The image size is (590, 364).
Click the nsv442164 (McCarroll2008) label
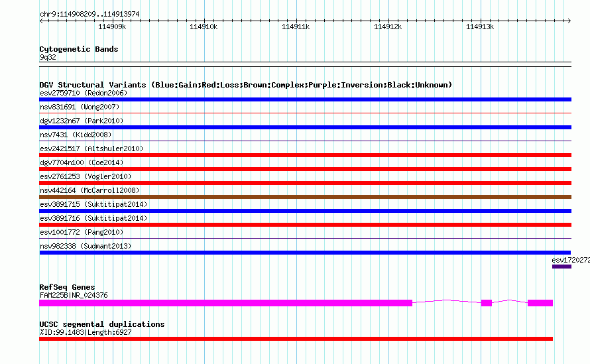pos(89,190)
